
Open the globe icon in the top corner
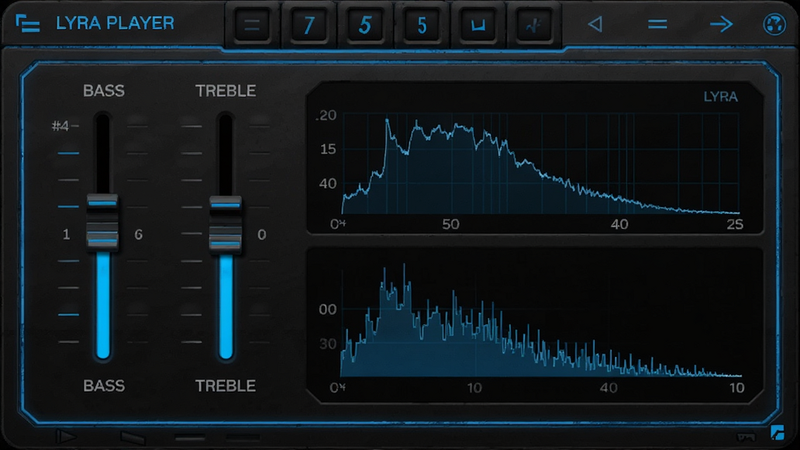click(774, 24)
